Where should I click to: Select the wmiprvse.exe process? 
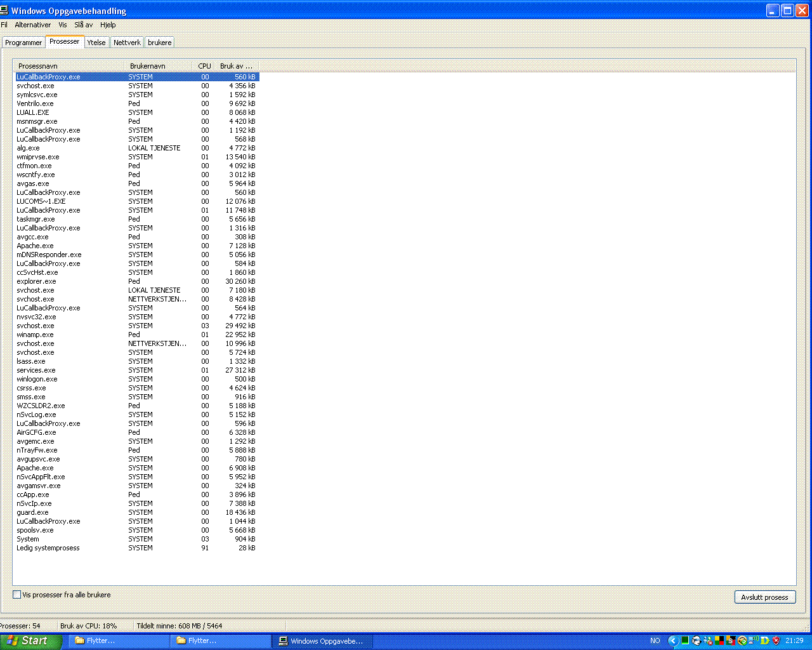[137, 157]
